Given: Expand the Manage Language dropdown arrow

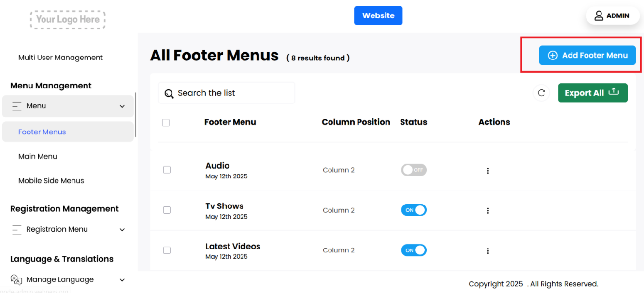Looking at the screenshot, I should (122, 280).
